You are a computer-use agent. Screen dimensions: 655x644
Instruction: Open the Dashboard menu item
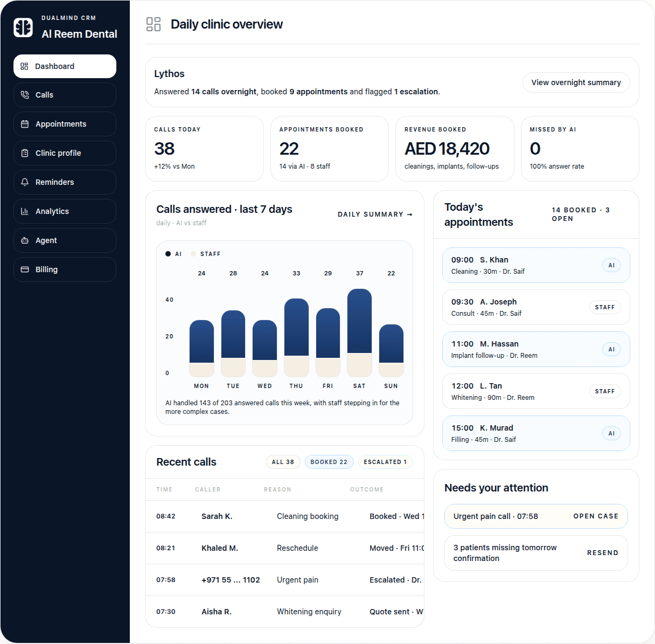point(65,66)
